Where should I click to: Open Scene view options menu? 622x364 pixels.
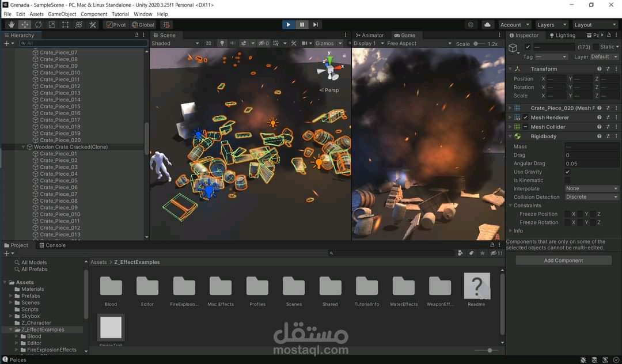(346, 35)
